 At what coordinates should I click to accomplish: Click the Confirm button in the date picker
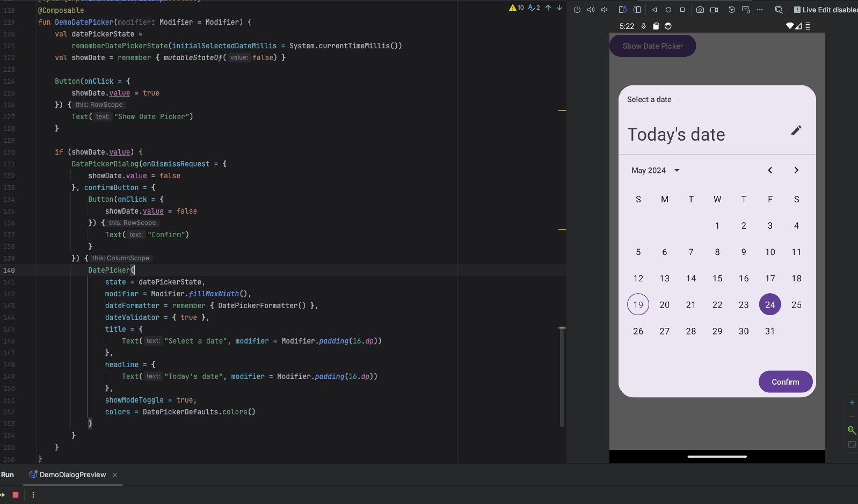pos(785,382)
